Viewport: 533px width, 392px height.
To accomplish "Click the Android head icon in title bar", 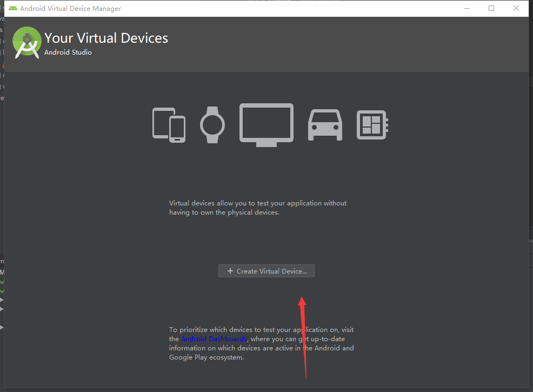I will (x=13, y=8).
